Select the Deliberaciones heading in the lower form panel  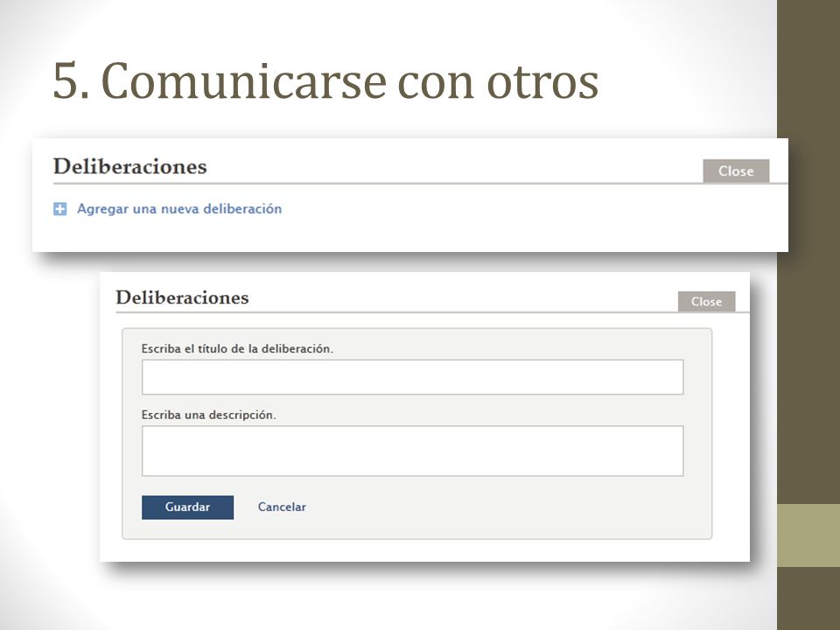point(183,297)
